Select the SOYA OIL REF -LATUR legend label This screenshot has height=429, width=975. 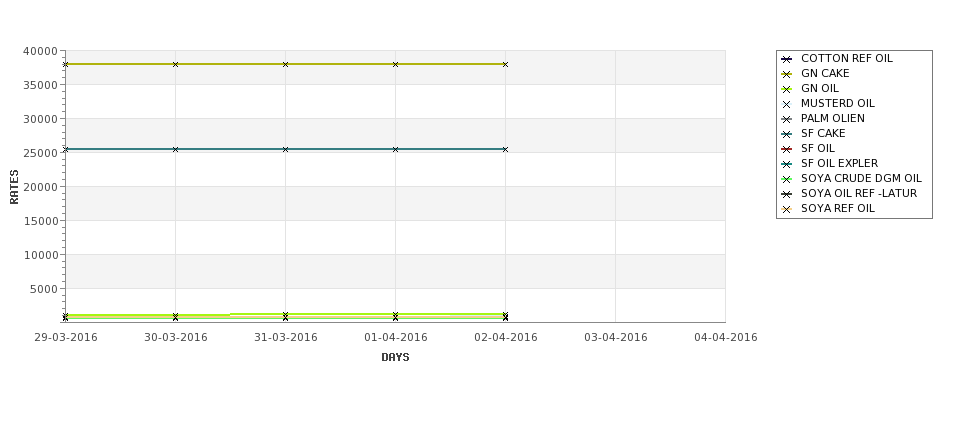point(859,193)
